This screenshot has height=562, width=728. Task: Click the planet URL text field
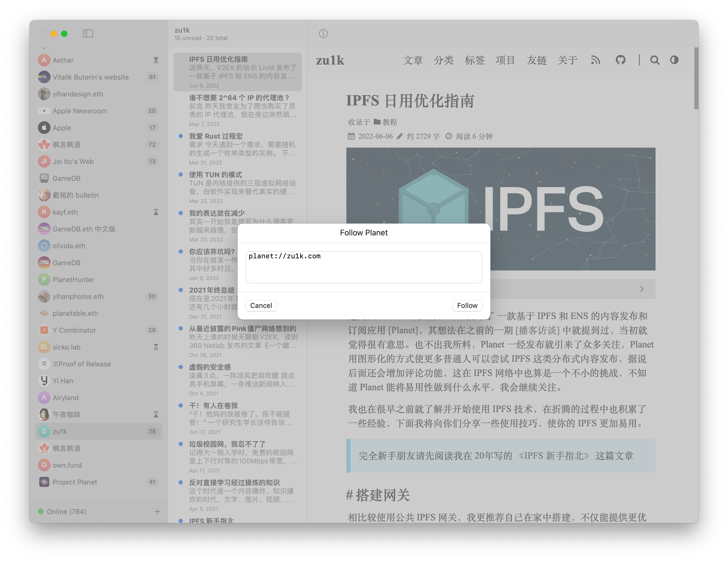point(364,267)
